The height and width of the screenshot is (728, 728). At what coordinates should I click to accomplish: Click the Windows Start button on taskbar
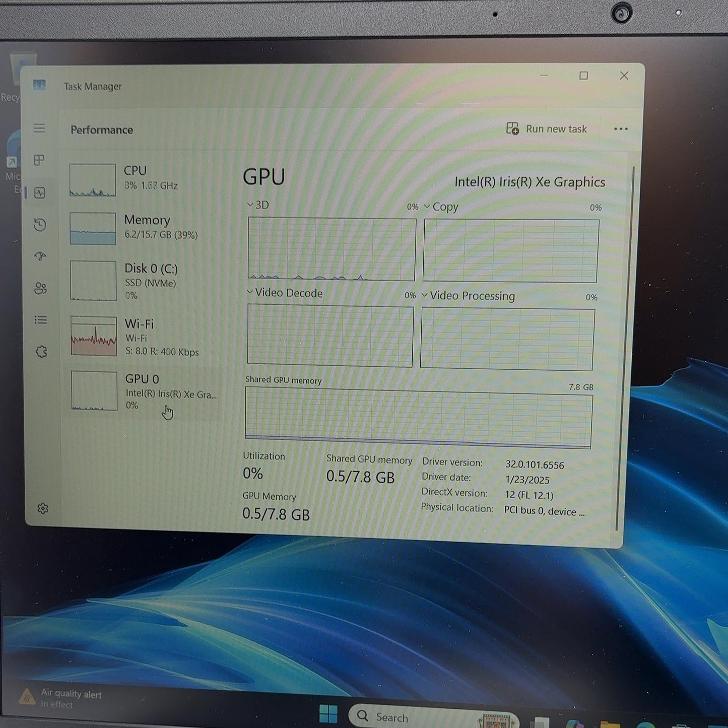[x=328, y=714]
